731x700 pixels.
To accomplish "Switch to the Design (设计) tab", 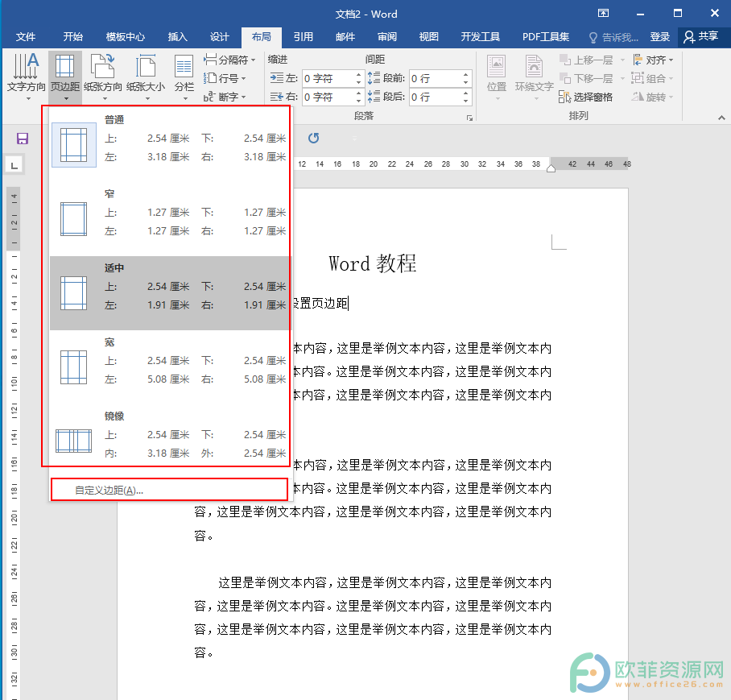I will pyautogui.click(x=219, y=37).
